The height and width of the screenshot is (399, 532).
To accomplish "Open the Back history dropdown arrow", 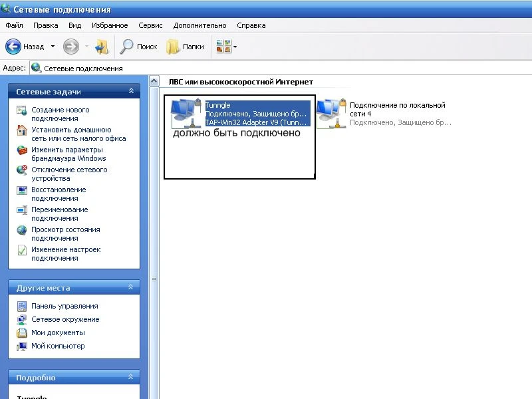I will (x=53, y=46).
